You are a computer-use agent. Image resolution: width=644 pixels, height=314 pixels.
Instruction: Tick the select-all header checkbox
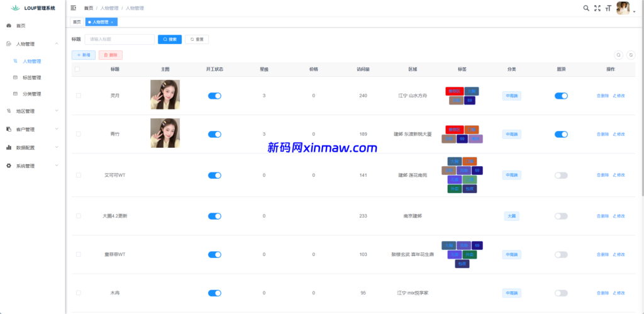pyautogui.click(x=77, y=69)
